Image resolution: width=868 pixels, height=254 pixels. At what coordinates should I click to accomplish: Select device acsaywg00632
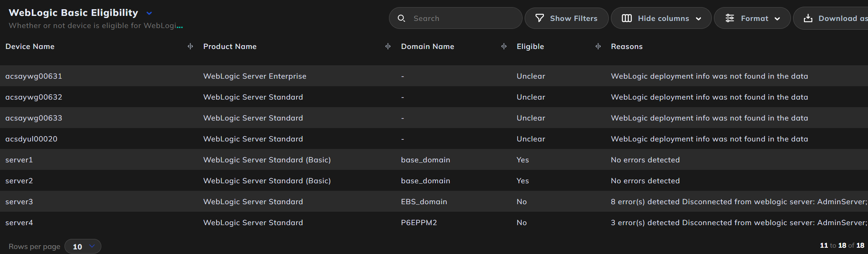click(x=33, y=97)
